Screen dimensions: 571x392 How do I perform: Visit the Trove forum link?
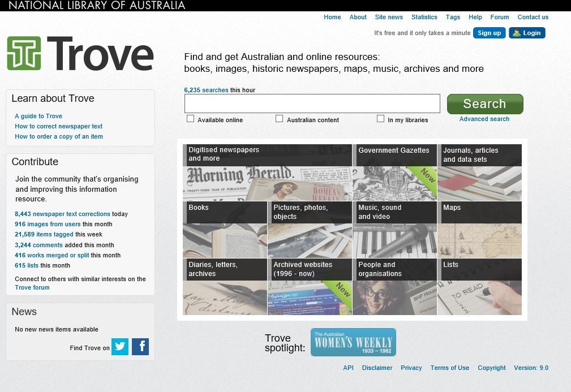tap(32, 287)
